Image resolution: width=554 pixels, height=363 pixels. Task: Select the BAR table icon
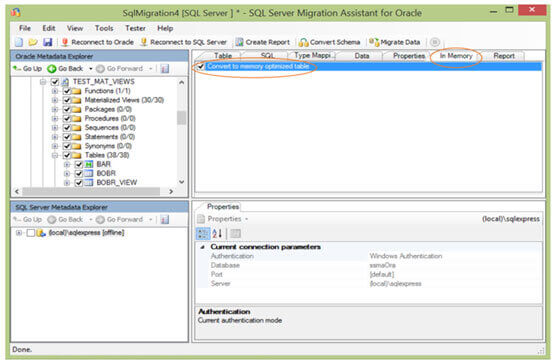coord(89,165)
